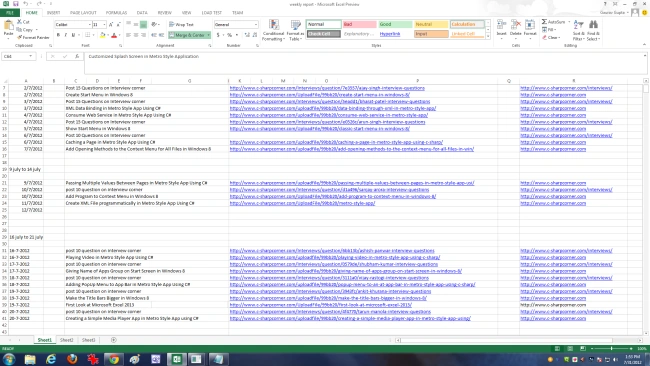Screen dimensions: 650x366
Task: Decrease font size with the shrink-font icon
Action: tap(118, 24)
